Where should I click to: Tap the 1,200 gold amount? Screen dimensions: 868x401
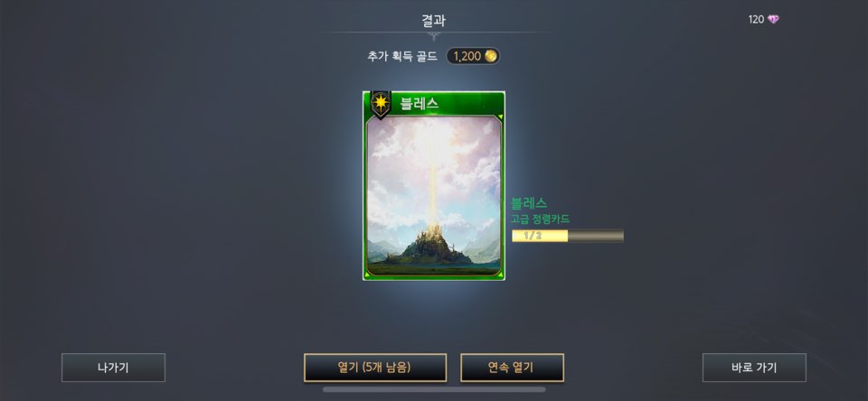[x=467, y=56]
